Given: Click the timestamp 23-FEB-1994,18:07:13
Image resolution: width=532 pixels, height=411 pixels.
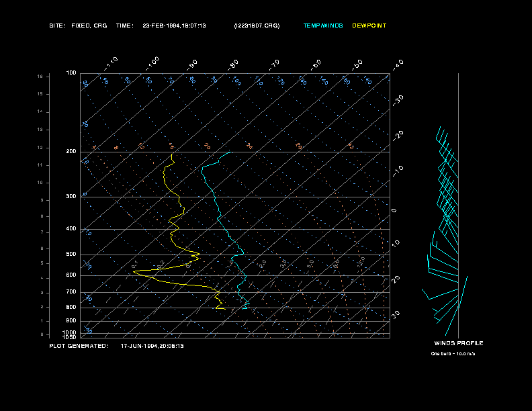Looking at the screenshot, I should pyautogui.click(x=174, y=26).
